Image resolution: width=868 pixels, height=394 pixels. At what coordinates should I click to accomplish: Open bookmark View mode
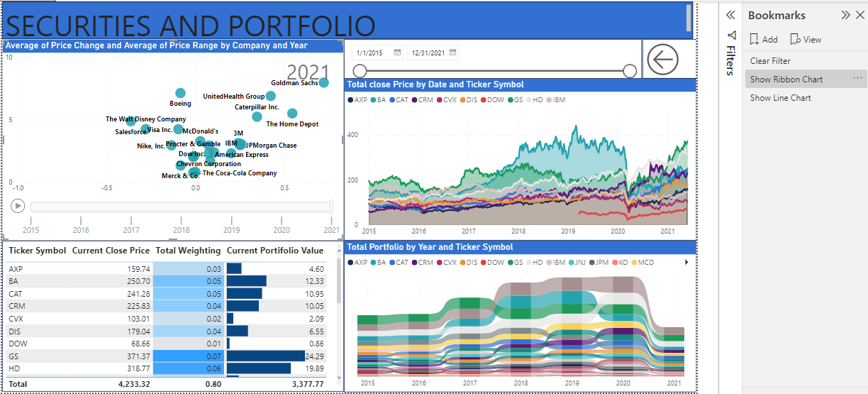806,40
